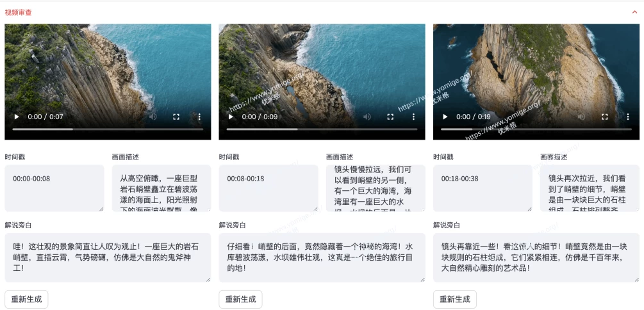644x310 pixels.
Task: Play the first video (0:00 / 0:07)
Action: (17, 117)
